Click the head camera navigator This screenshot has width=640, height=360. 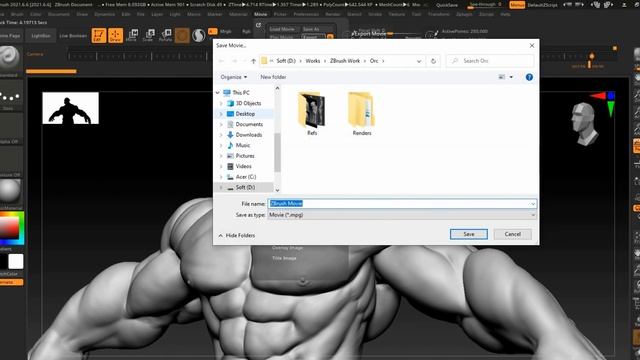point(584,124)
